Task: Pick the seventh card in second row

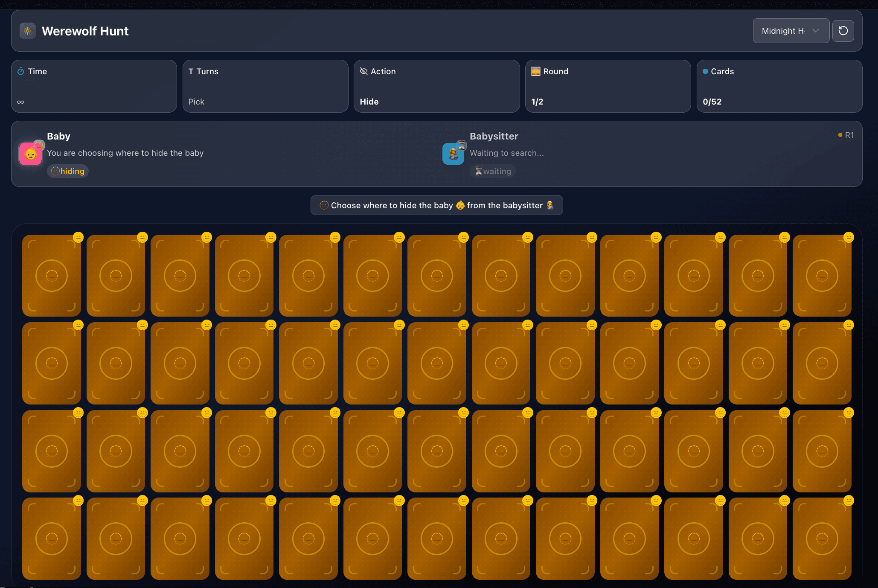Action: 436,363
